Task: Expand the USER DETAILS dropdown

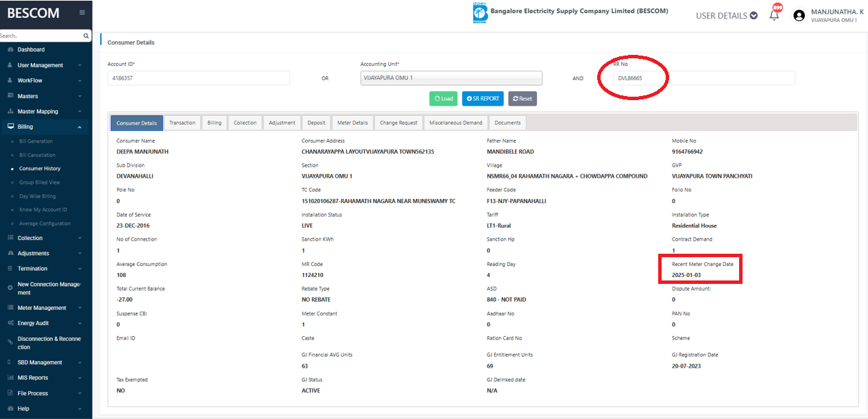Action: point(727,15)
